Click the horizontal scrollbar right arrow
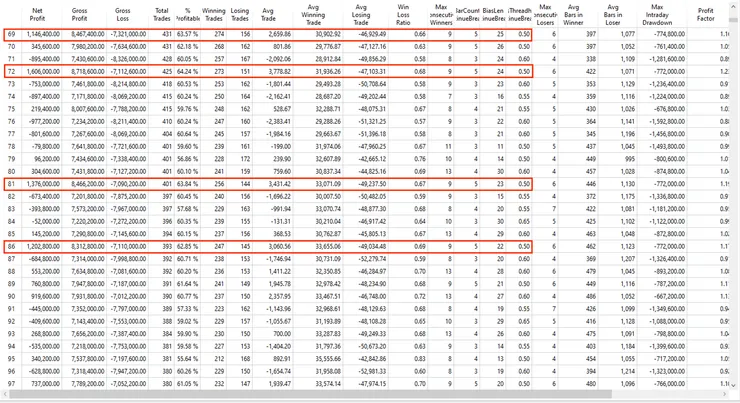740x403 pixels. [724, 394]
